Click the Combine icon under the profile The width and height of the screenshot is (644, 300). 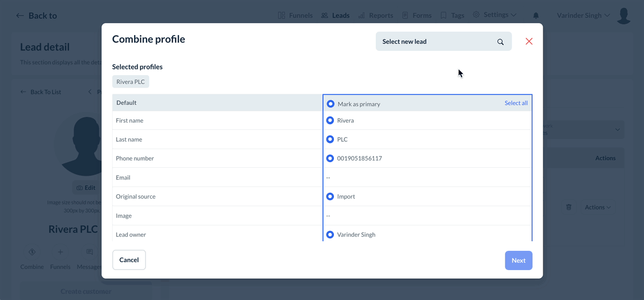coord(32,252)
